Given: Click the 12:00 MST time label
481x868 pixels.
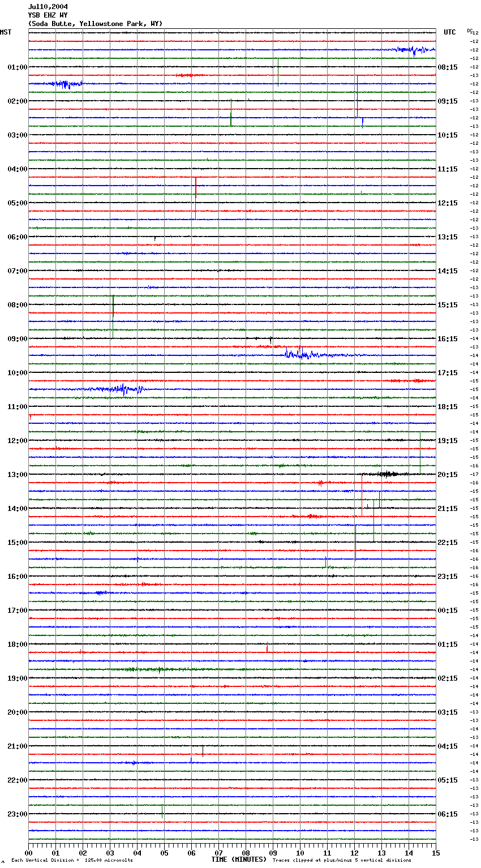Looking at the screenshot, I should [x=18, y=441].
